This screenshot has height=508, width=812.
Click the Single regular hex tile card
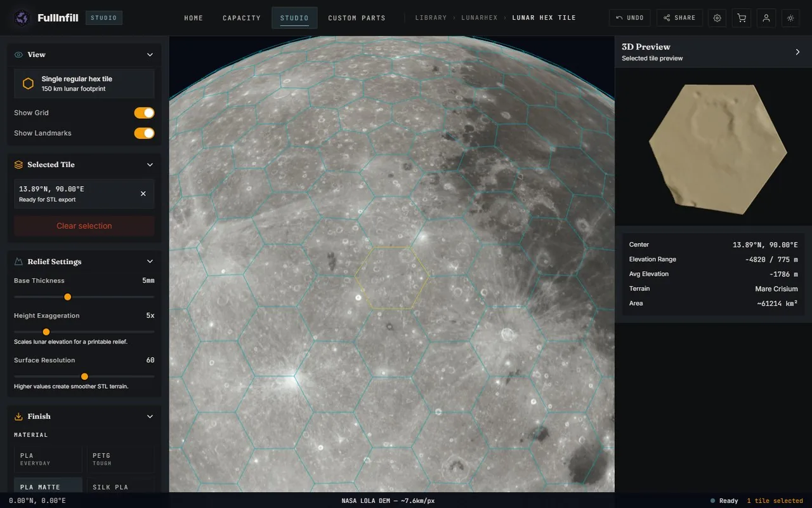(x=84, y=83)
